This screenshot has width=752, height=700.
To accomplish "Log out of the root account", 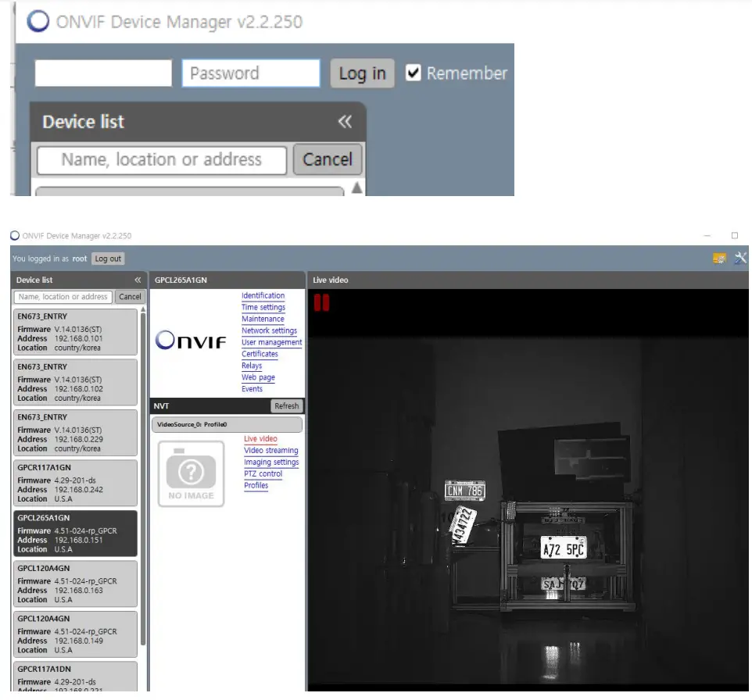I will 108,259.
